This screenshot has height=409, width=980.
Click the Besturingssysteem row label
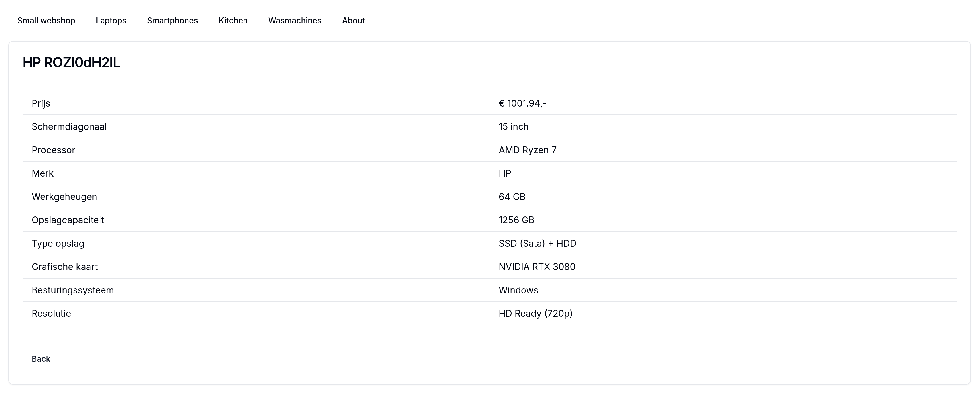click(73, 291)
